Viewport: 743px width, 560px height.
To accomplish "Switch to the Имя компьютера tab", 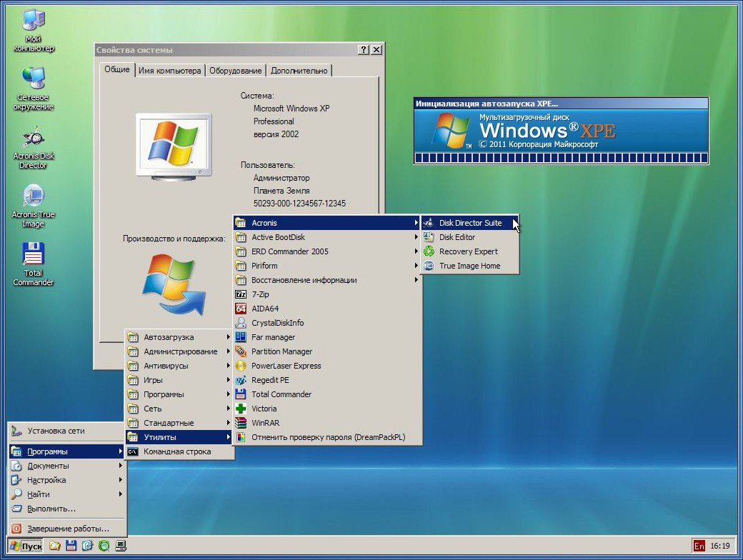I will coord(169,71).
